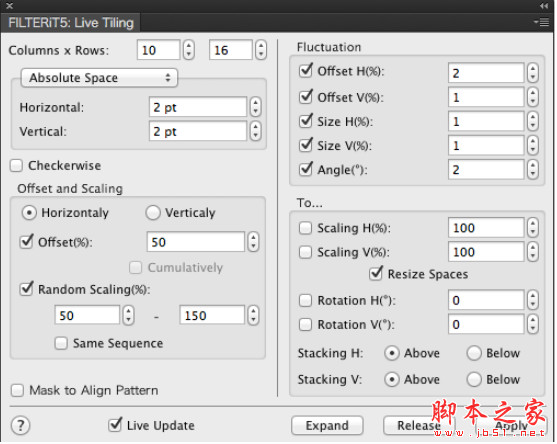Click the Random Scaling minimum stepper
This screenshot has height=444, width=557.
(128, 315)
